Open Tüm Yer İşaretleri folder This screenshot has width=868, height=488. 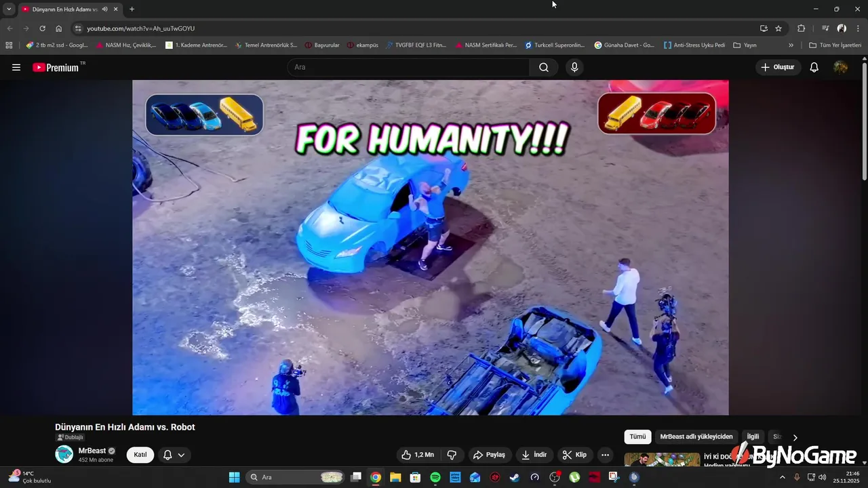[835, 45]
